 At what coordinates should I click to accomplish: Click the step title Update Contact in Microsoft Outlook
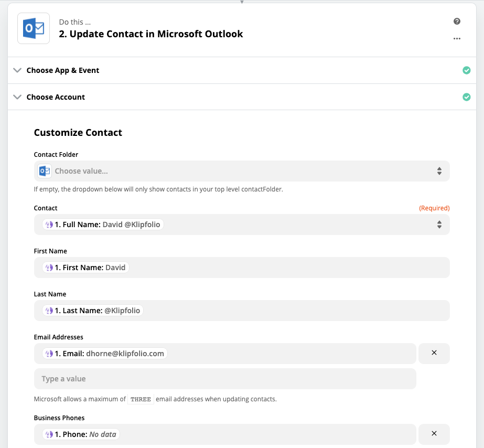coord(151,34)
